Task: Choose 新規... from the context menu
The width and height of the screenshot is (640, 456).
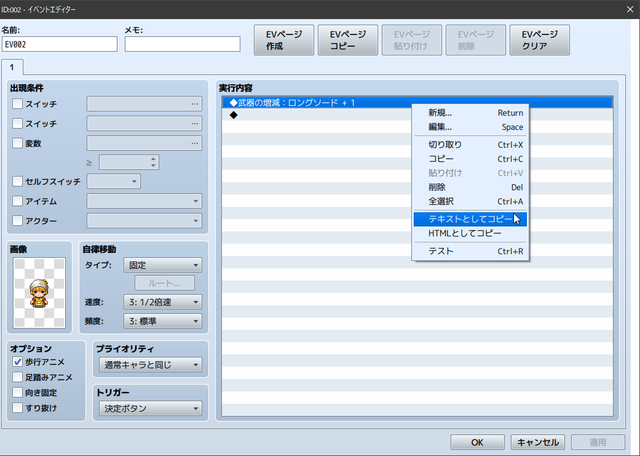Action: point(470,113)
